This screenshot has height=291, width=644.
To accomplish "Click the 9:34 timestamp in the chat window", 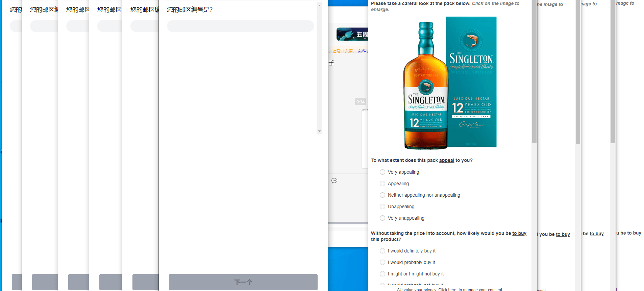I will (x=361, y=102).
